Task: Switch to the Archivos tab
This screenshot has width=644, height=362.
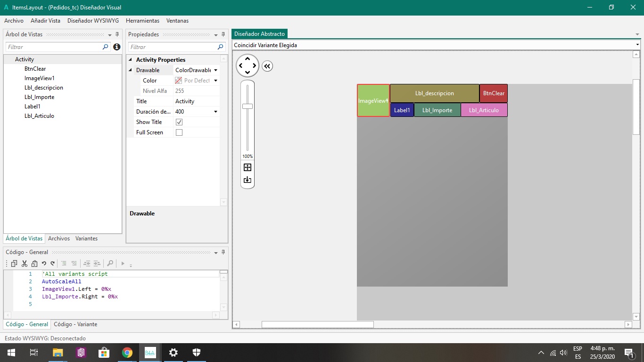Action: pos(59,239)
